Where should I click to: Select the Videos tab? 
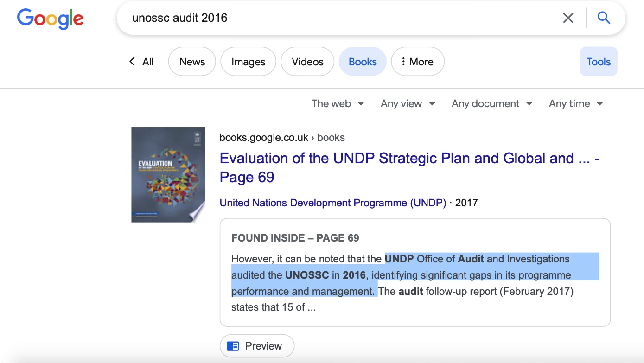[307, 62]
